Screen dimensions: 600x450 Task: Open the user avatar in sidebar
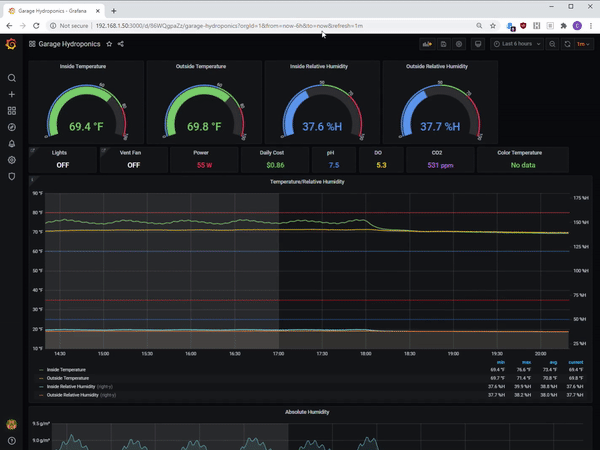click(x=11, y=424)
